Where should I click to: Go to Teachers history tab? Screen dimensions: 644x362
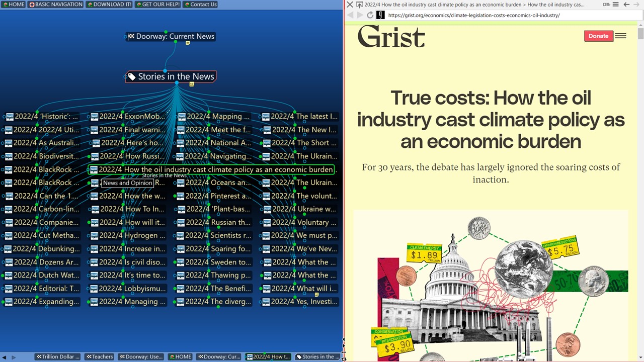point(100,357)
